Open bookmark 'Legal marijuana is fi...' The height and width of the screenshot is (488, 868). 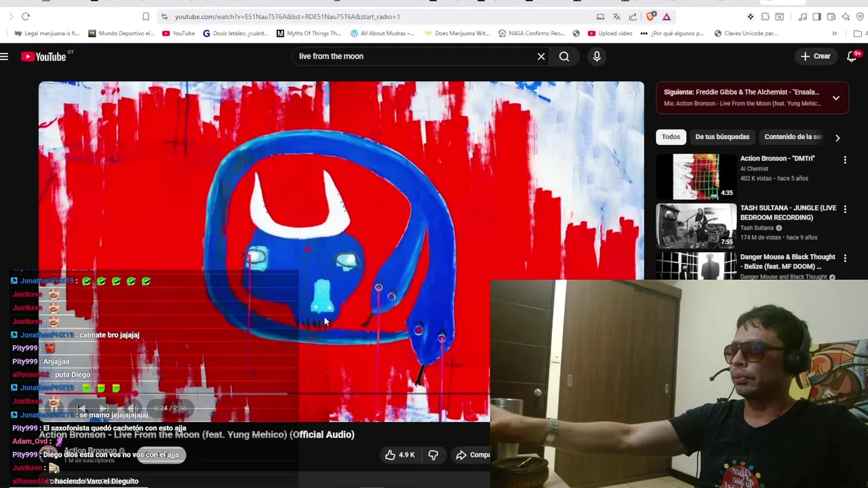(x=47, y=33)
